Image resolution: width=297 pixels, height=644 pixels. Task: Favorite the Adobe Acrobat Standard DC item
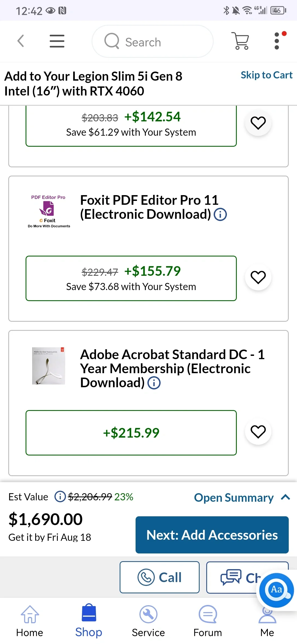(258, 432)
